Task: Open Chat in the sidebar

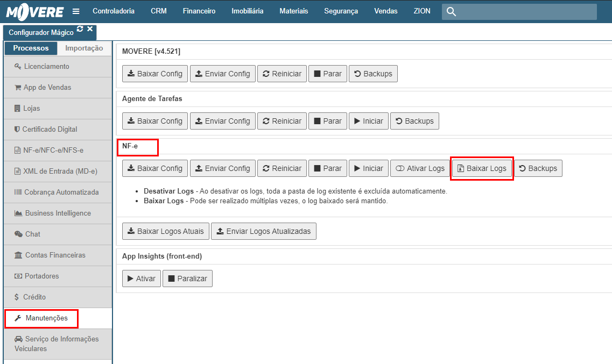Action: 58,234
